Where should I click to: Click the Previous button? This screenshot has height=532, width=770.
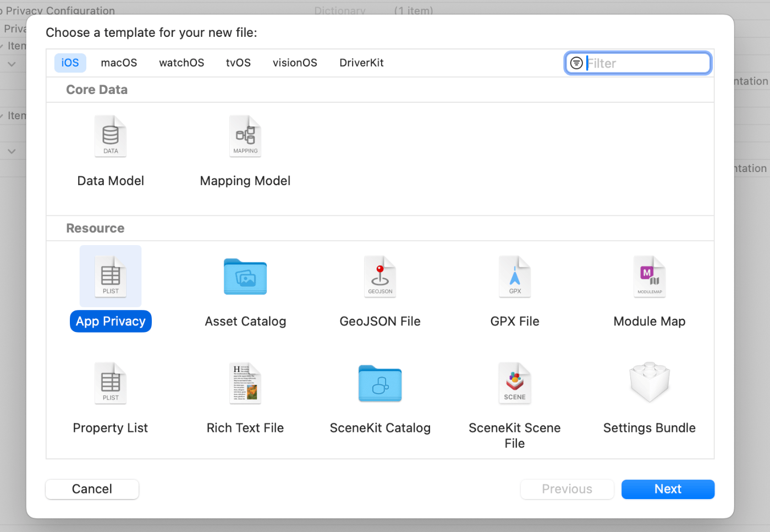567,489
